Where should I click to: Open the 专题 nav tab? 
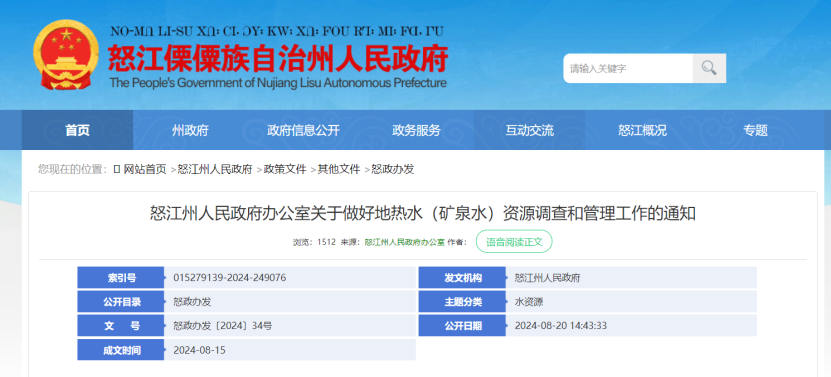pos(755,130)
